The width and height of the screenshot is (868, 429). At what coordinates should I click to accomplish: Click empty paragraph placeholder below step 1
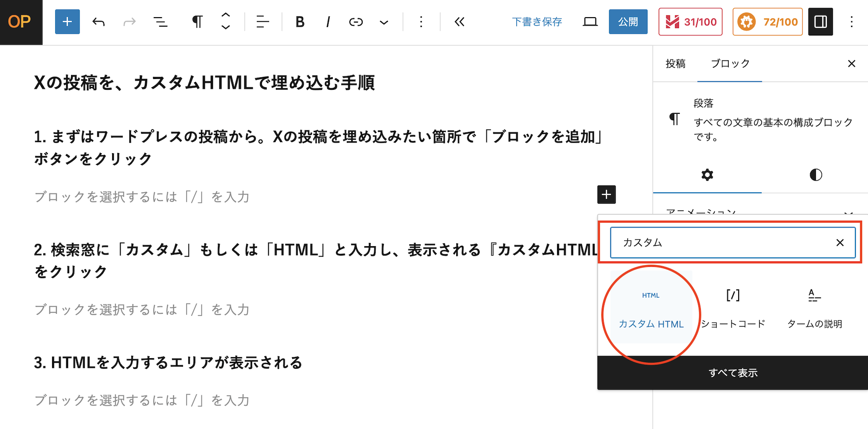point(142,197)
